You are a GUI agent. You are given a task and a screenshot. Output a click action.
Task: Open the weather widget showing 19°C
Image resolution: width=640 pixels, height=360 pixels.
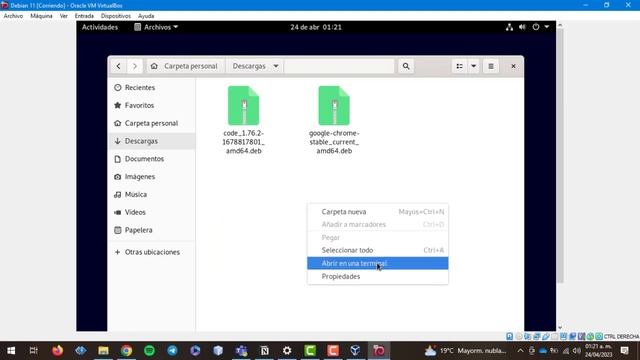[465, 351]
